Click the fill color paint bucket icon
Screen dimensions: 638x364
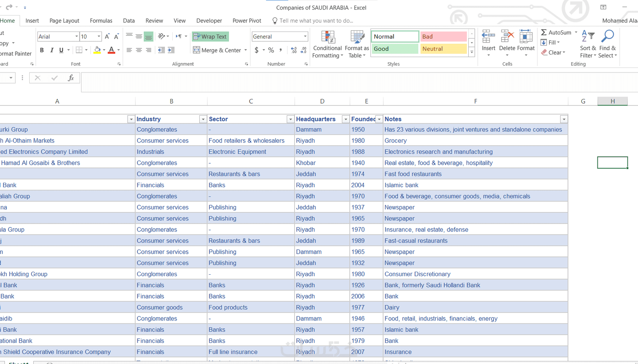coord(97,50)
